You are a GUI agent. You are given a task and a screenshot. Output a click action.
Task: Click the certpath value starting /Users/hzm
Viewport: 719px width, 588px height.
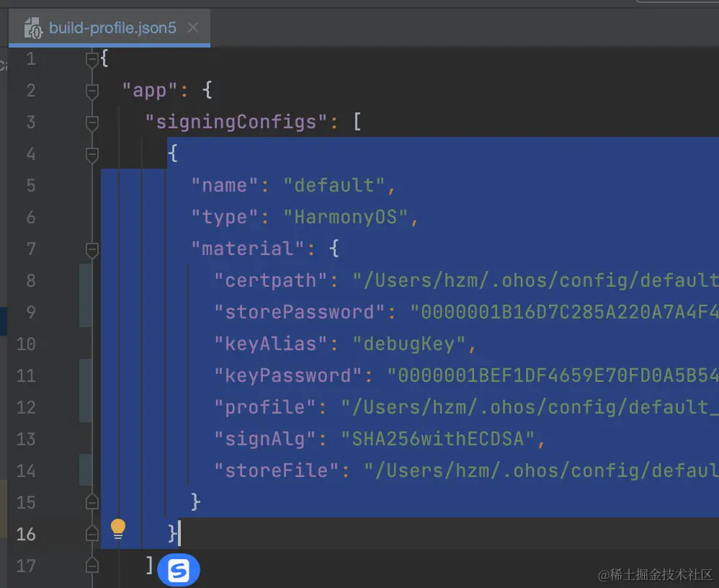pos(535,280)
